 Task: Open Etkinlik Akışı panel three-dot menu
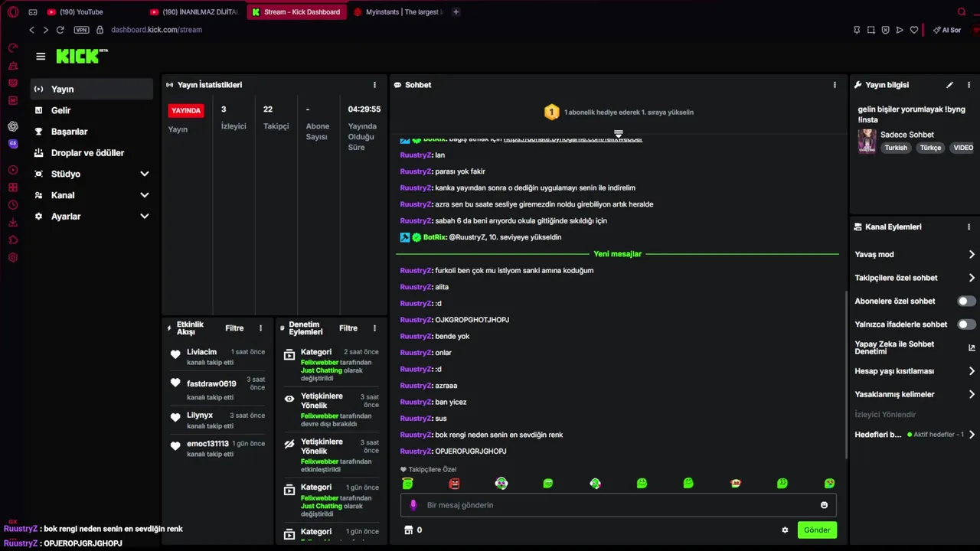coord(260,328)
